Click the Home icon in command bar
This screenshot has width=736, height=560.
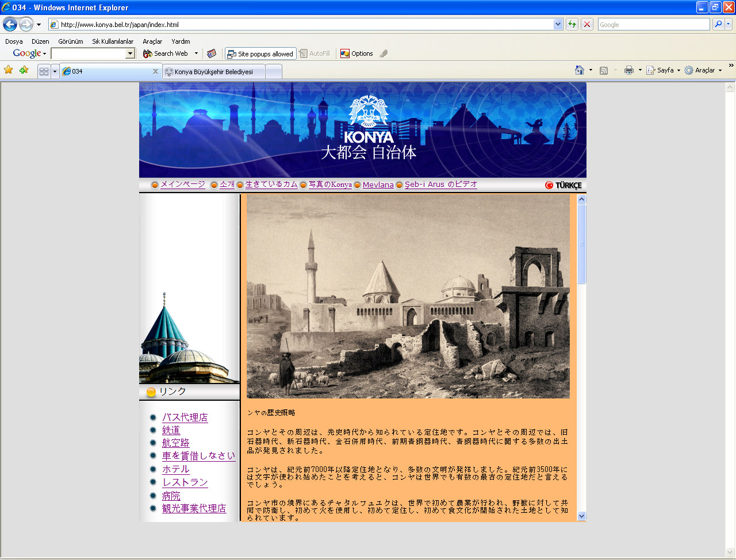579,70
